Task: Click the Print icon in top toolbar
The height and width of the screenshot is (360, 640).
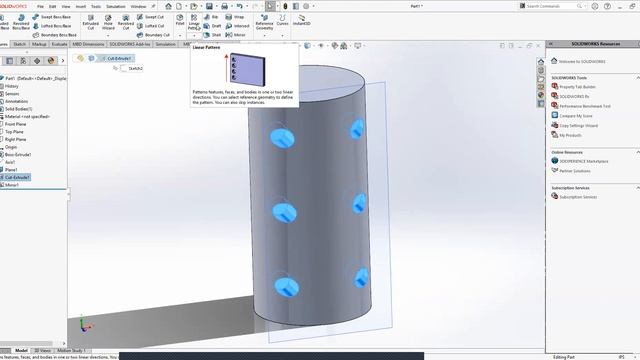Action: click(x=224, y=6)
